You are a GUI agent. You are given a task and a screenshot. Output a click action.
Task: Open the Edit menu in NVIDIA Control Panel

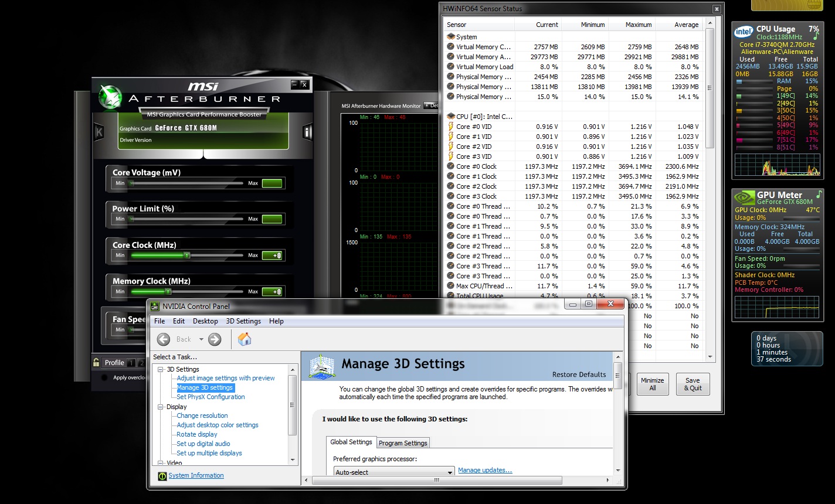point(179,321)
